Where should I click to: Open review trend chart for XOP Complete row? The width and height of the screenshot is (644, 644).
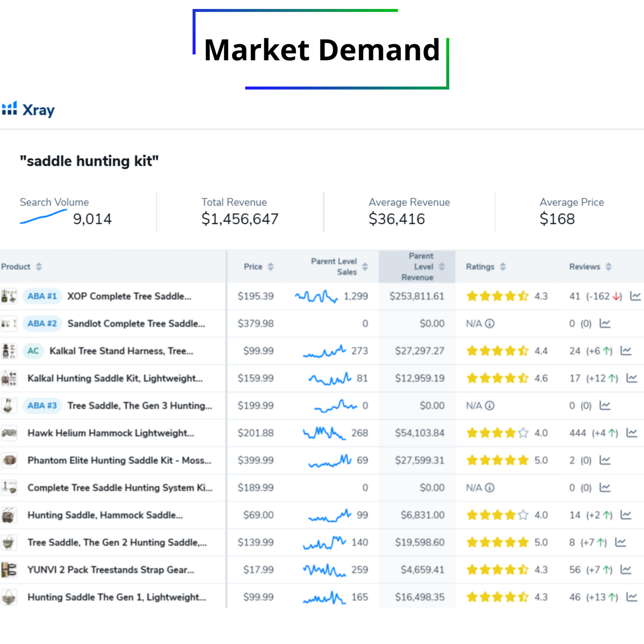point(635,296)
